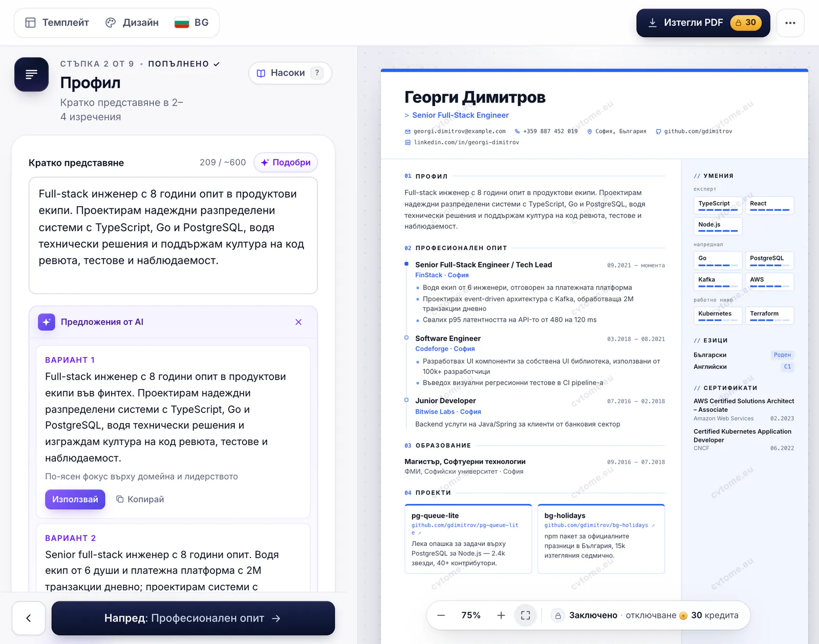
Task: Open the bg-holidays GitHub link
Action: coord(599,525)
